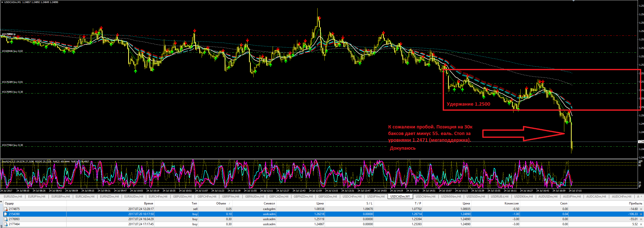Image resolution: width=644 pixels, height=228 pixels.
Task: Close the Terminal panel with the X
Action: point(1,202)
